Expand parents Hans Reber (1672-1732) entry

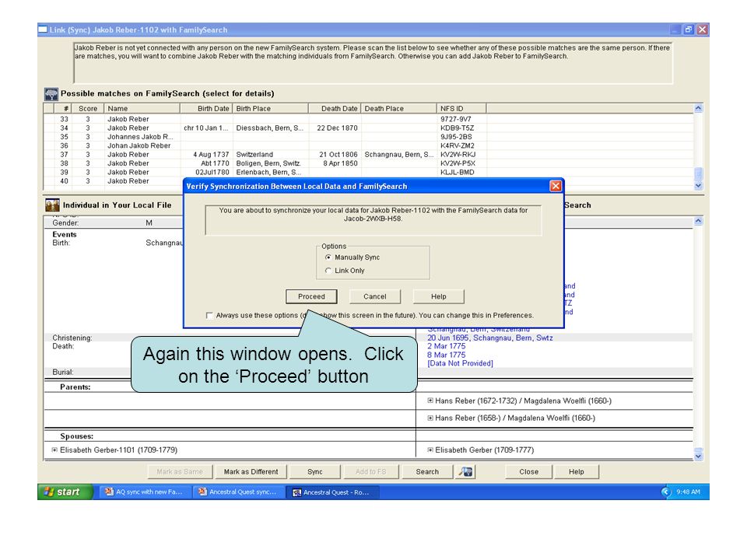tap(430, 401)
